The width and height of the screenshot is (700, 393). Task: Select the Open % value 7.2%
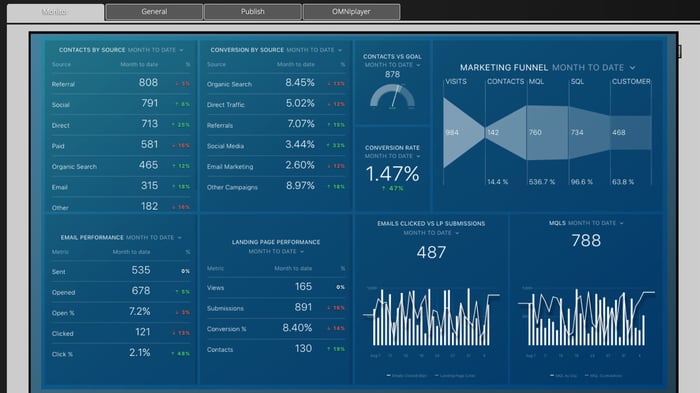coord(140,311)
